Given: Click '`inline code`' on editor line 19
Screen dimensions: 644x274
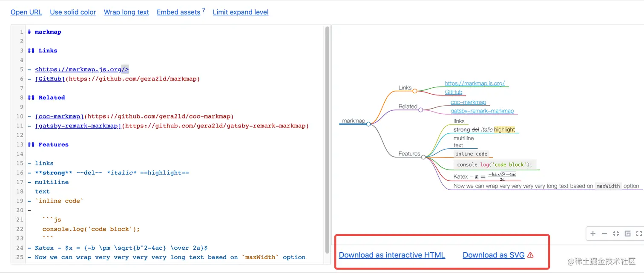Looking at the screenshot, I should coord(59,200).
